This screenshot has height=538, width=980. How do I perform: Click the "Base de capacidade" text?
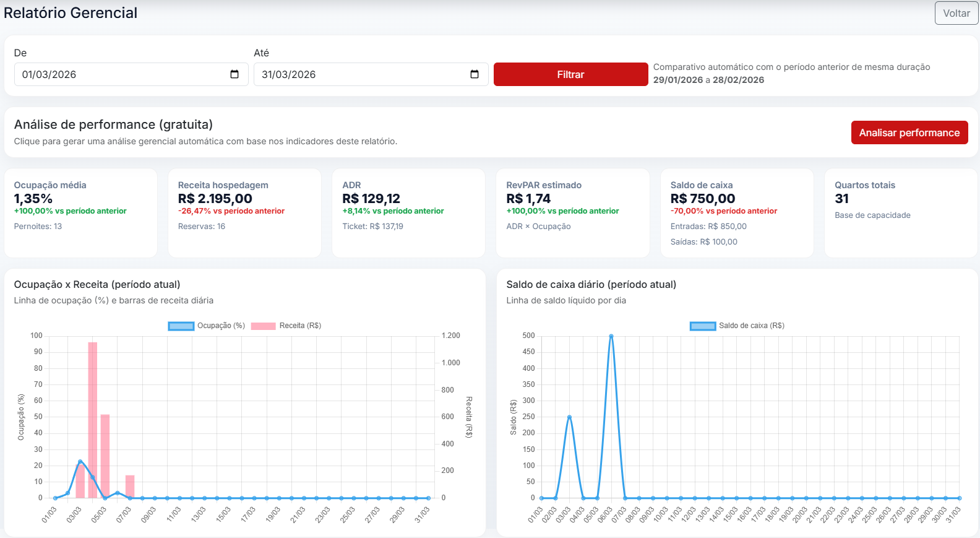coord(872,215)
